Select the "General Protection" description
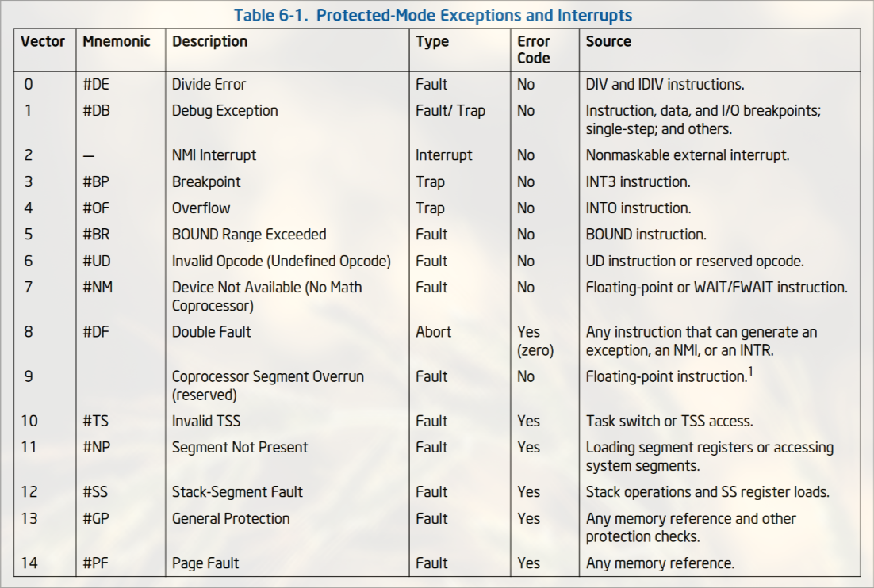 231,518
